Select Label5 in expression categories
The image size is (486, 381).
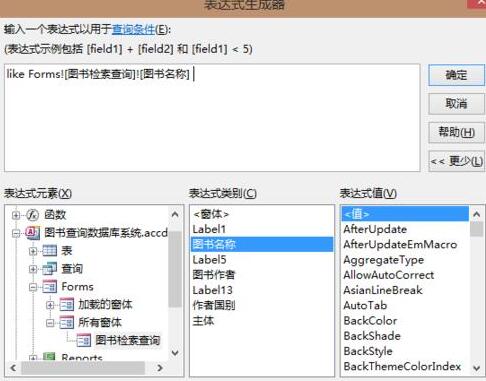[x=261, y=259]
